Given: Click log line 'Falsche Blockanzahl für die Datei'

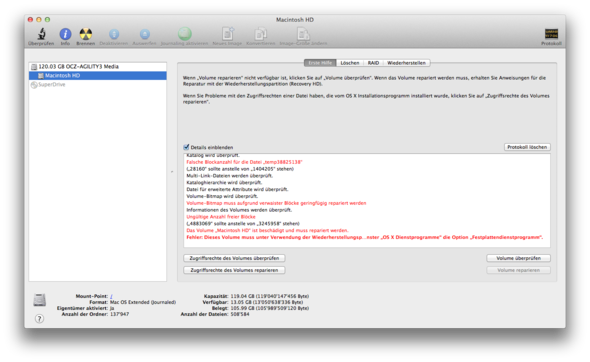Looking at the screenshot, I should 244,162.
